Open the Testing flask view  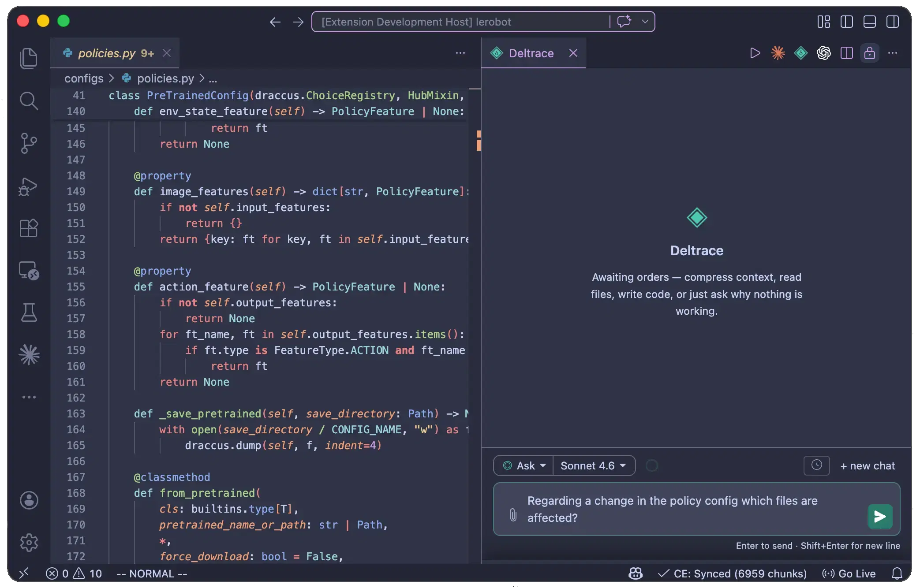[29, 313]
